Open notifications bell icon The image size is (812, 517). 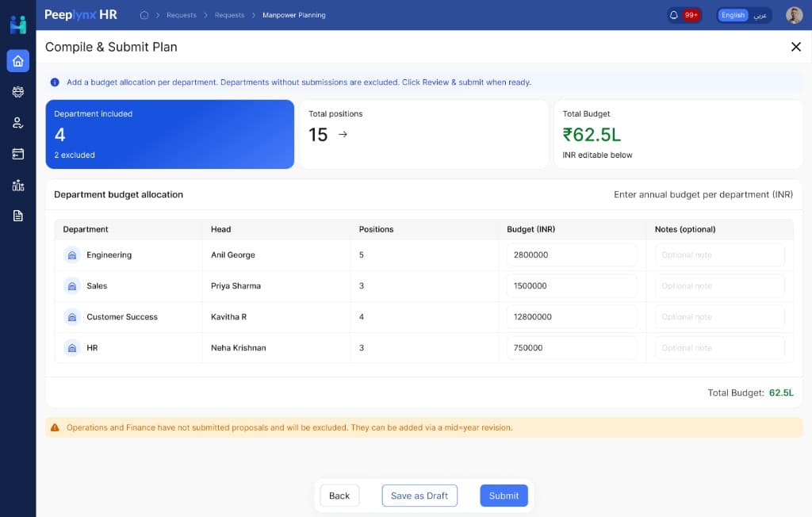coord(674,15)
